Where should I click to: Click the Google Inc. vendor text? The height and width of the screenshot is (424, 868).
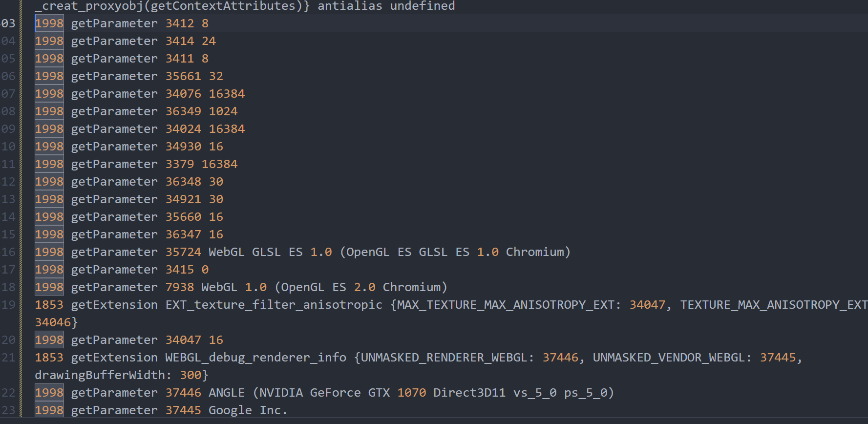tap(248, 410)
